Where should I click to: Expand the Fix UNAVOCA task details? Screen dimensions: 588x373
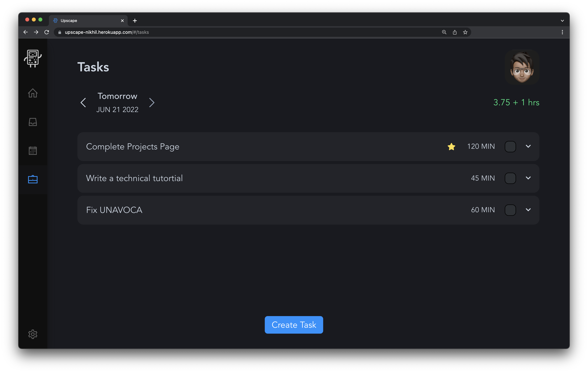click(528, 209)
